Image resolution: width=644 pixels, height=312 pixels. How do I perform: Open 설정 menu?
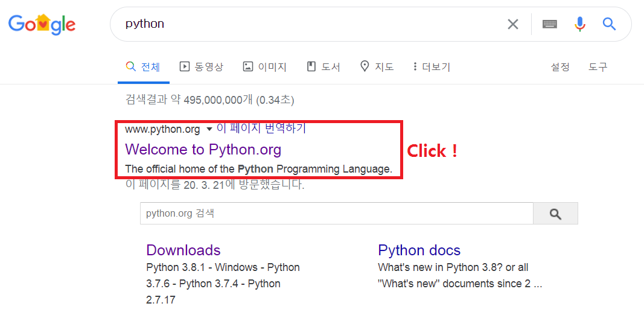(560, 67)
